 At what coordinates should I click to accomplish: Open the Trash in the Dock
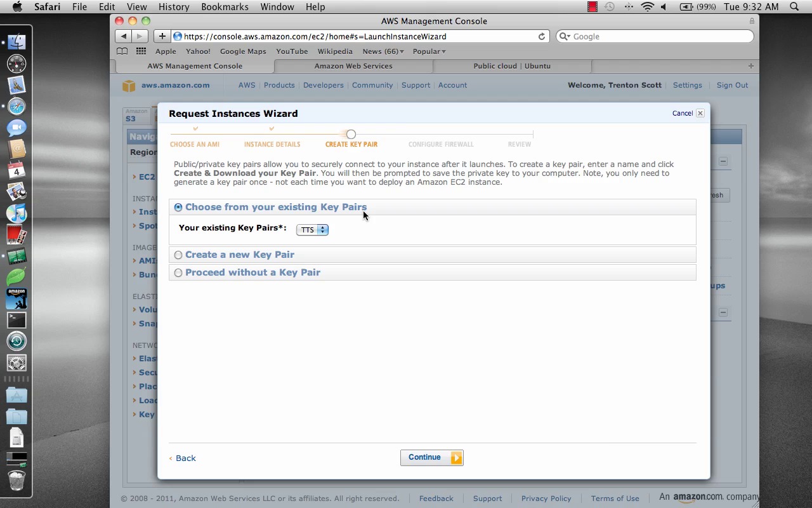coord(16,479)
